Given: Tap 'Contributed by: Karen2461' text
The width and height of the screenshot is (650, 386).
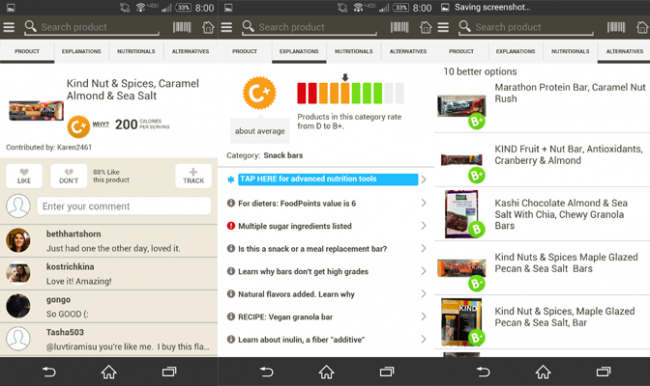Looking at the screenshot, I should [49, 147].
